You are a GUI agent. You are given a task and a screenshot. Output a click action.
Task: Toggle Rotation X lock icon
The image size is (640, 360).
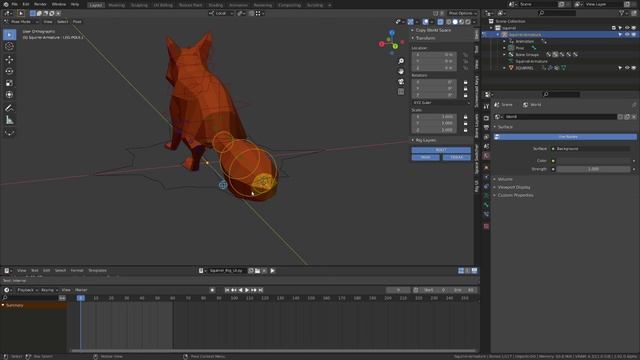click(x=465, y=82)
